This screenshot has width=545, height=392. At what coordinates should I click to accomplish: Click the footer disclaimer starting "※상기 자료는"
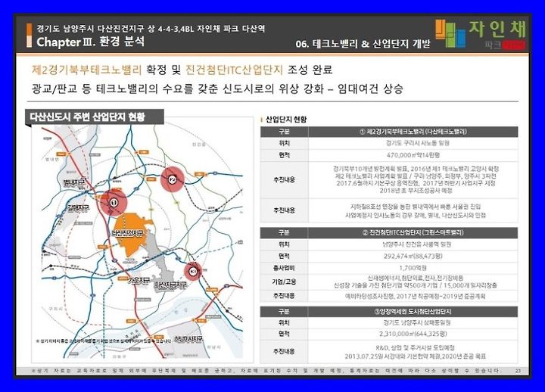coord(266,371)
